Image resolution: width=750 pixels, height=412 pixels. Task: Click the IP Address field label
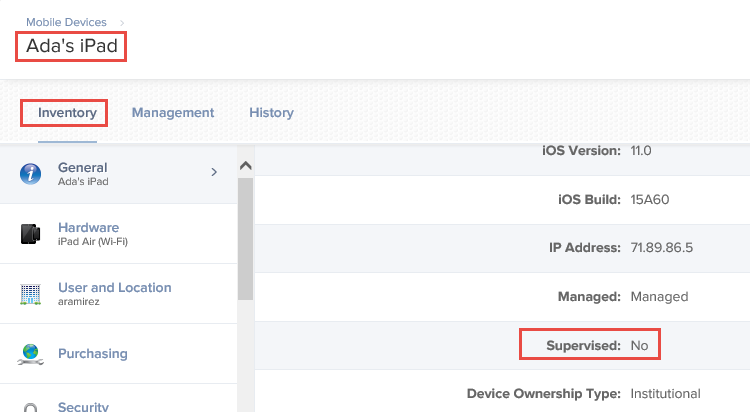585,247
